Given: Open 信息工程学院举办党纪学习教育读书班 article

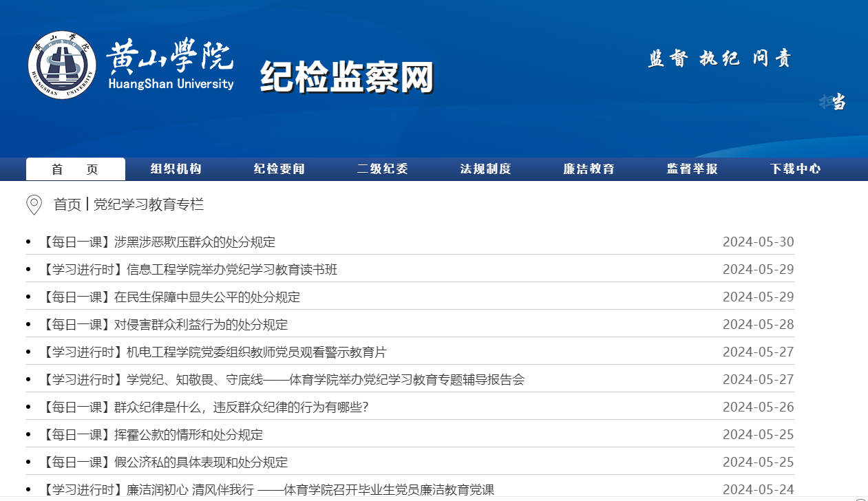Looking at the screenshot, I should [189, 270].
